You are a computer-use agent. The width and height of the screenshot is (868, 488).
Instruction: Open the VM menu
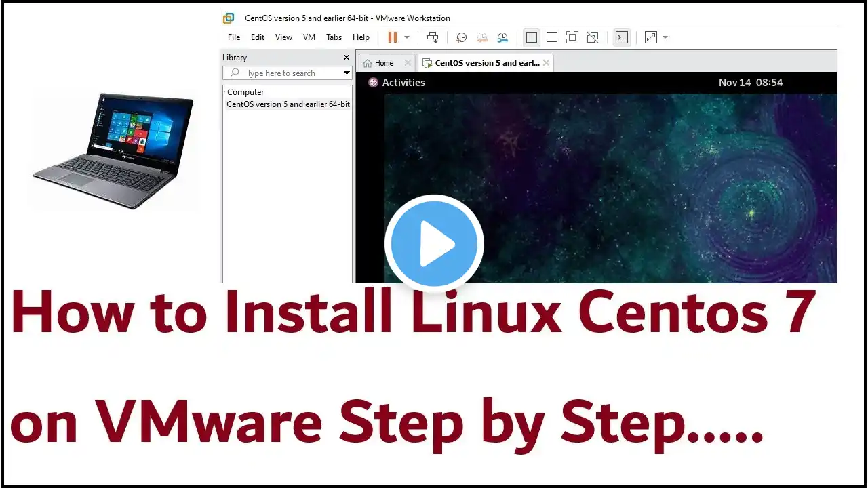pyautogui.click(x=309, y=37)
